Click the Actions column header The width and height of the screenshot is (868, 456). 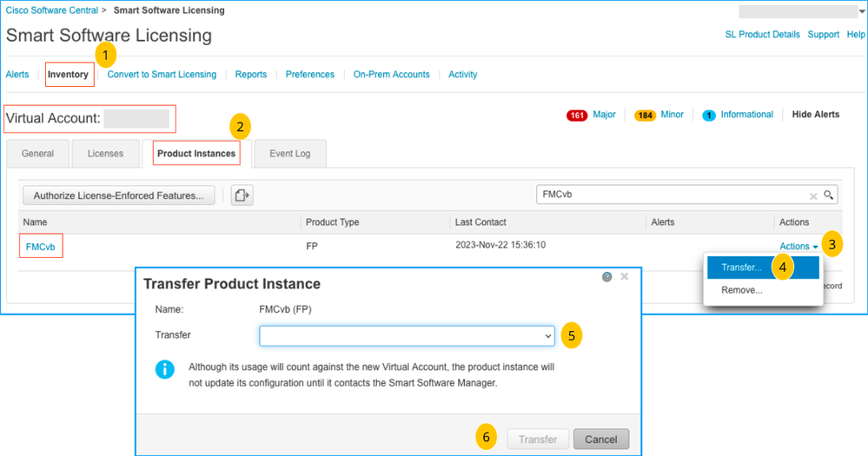794,221
